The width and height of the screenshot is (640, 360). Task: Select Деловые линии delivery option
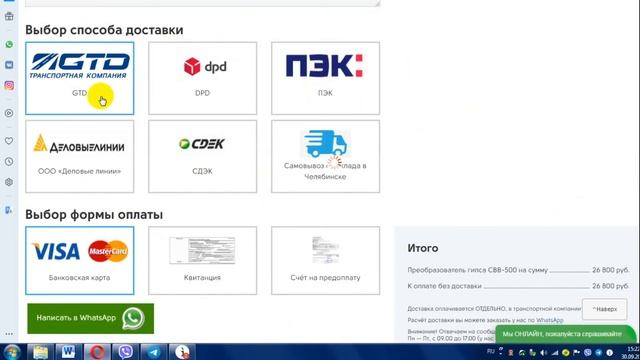80,156
